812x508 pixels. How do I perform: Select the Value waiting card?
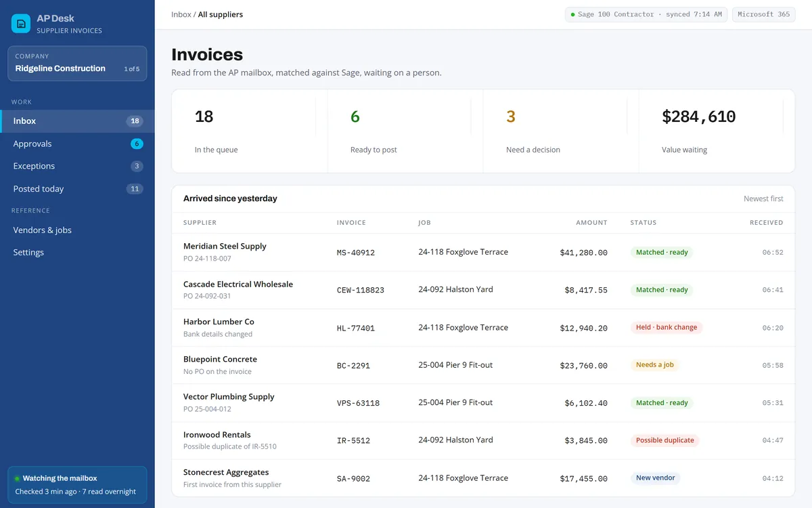(x=717, y=131)
